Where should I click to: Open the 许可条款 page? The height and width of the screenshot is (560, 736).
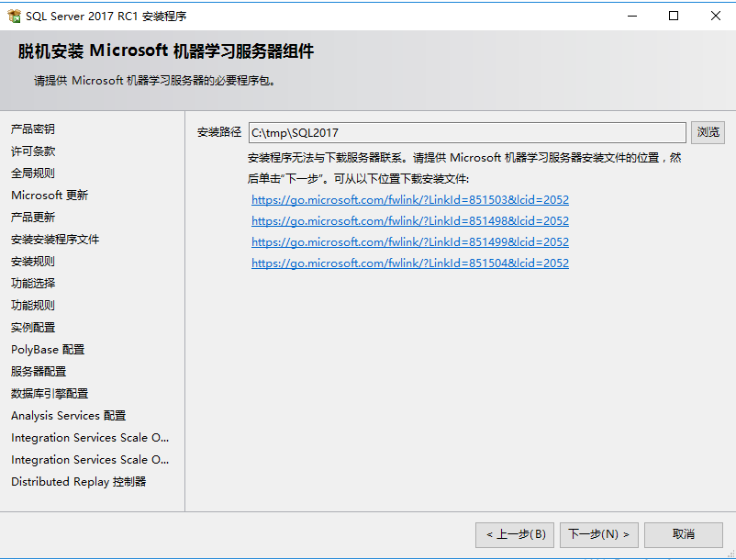click(x=31, y=151)
